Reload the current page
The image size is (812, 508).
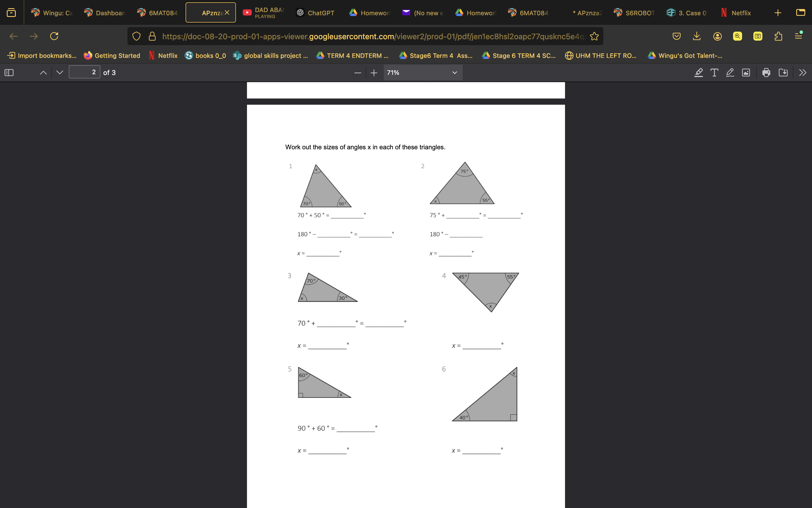tap(54, 36)
